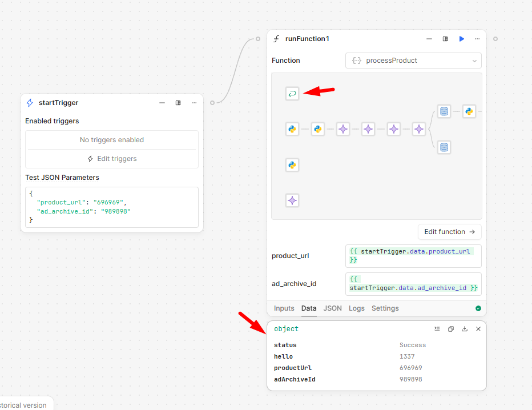Select the second AI sparkle block in the chain
The width and height of the screenshot is (532, 410).
point(368,129)
